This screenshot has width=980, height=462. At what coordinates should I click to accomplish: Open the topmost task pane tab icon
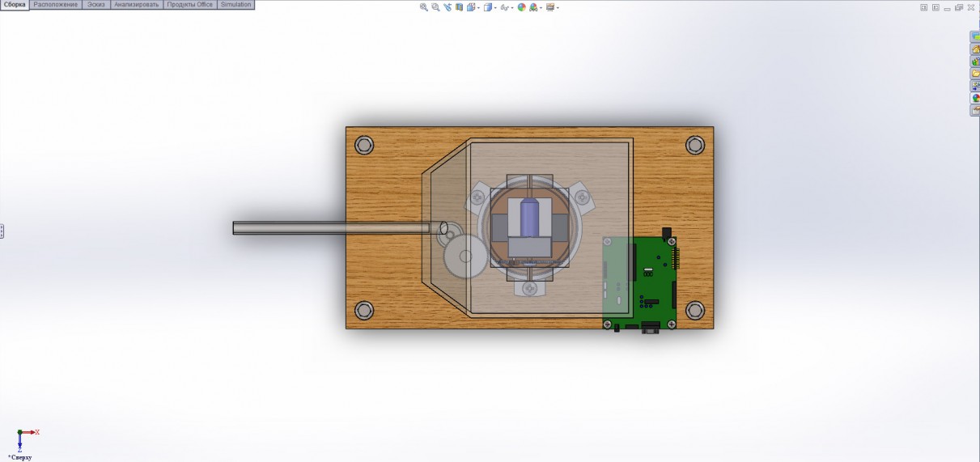[x=975, y=37]
